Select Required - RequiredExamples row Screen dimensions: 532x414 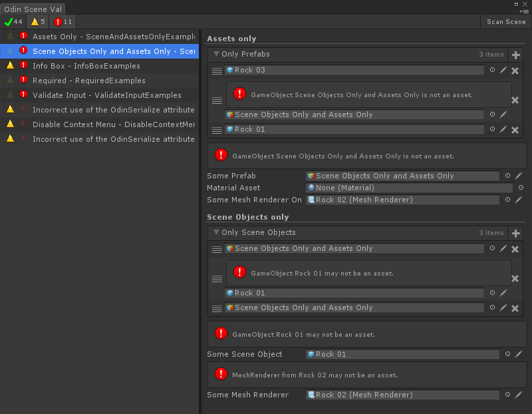pyautogui.click(x=99, y=81)
